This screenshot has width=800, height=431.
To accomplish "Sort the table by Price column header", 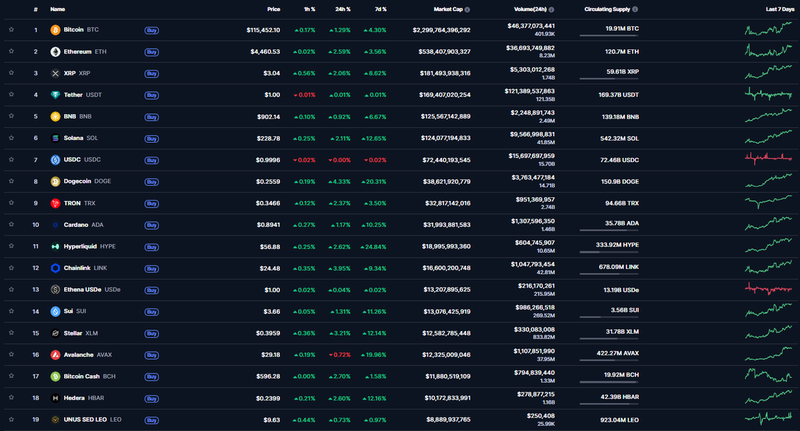I will pos(273,9).
